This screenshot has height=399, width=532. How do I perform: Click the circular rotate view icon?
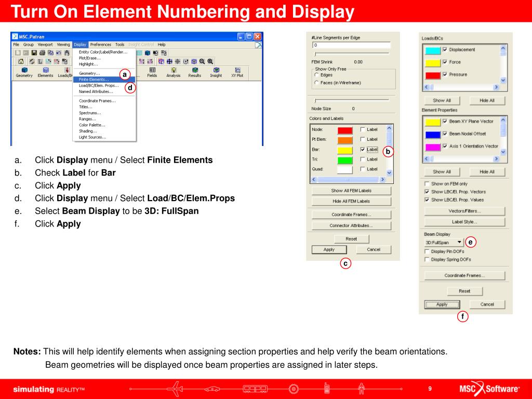click(185, 61)
